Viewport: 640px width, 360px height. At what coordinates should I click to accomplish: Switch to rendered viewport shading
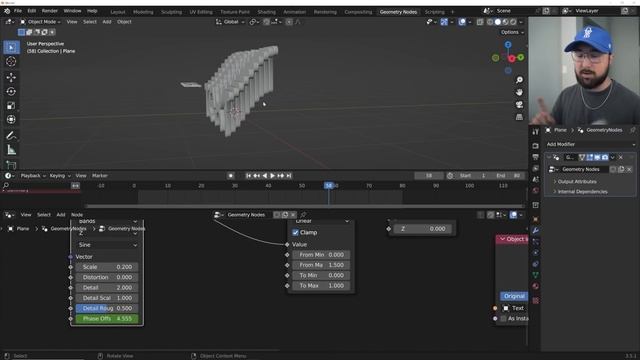(x=513, y=22)
